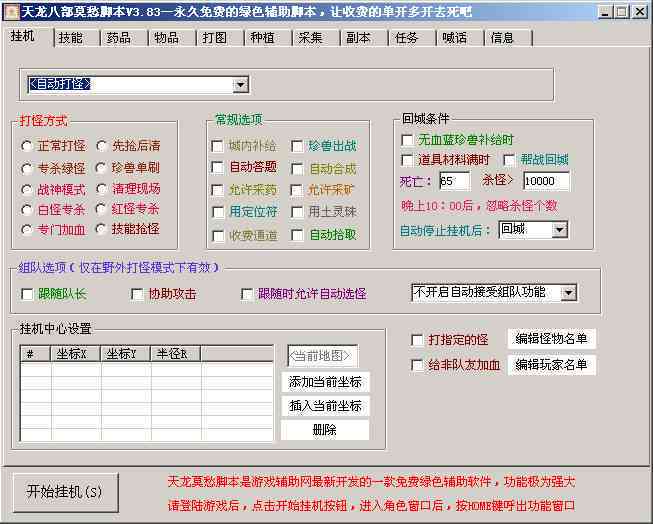Click the 坐标Y column header

point(125,354)
